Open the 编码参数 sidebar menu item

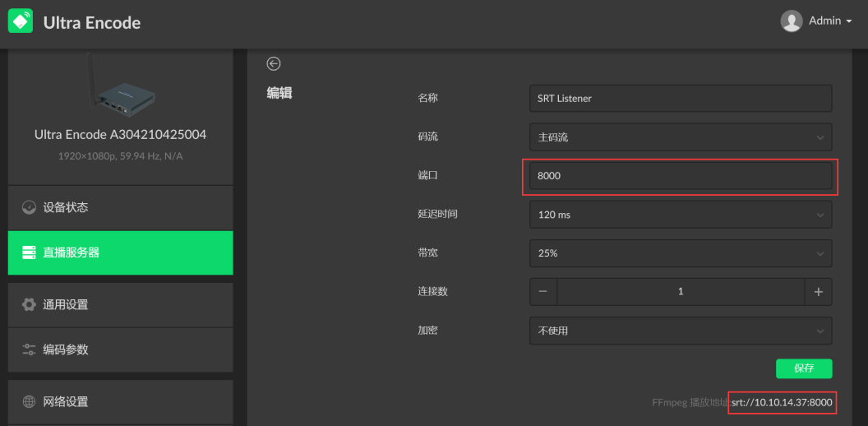tap(120, 350)
